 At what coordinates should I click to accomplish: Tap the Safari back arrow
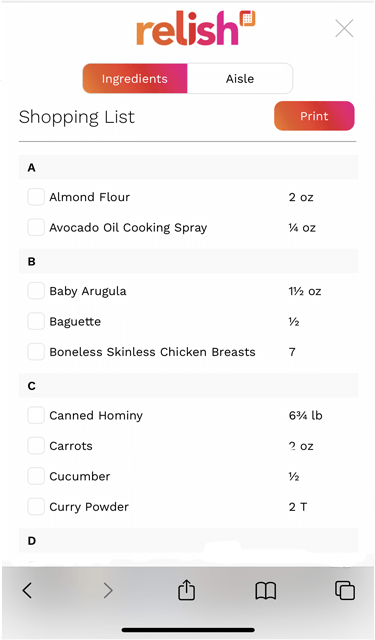pyautogui.click(x=27, y=590)
